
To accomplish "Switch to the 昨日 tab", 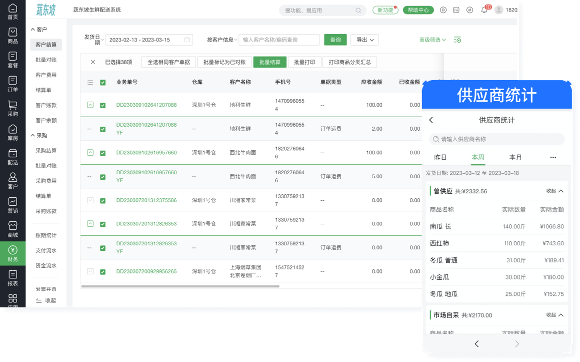I will click(x=440, y=157).
